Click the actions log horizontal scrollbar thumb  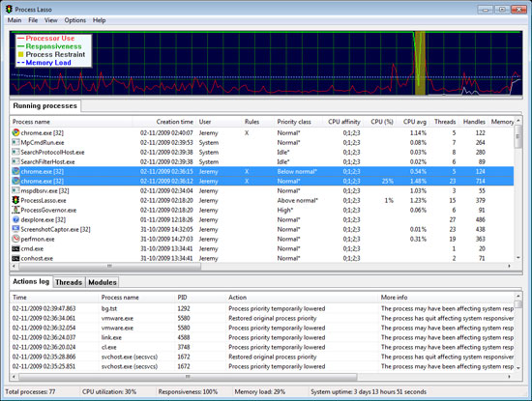coord(188,377)
